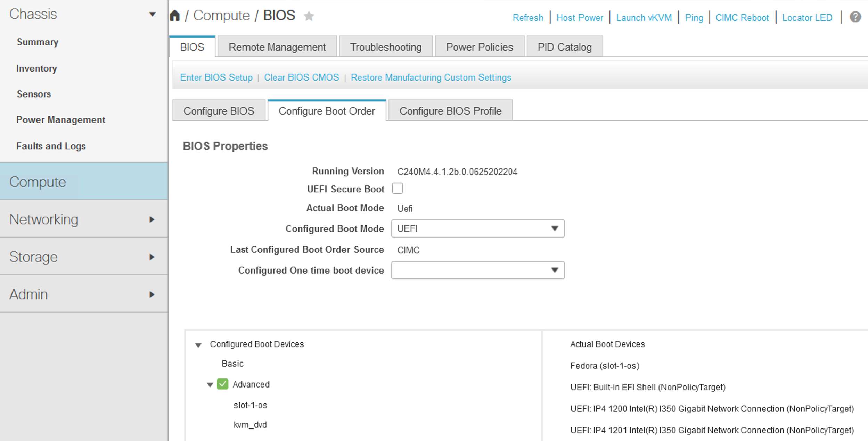Select the Compute sidebar section
Viewport: 868px width, 441px height.
(x=84, y=182)
